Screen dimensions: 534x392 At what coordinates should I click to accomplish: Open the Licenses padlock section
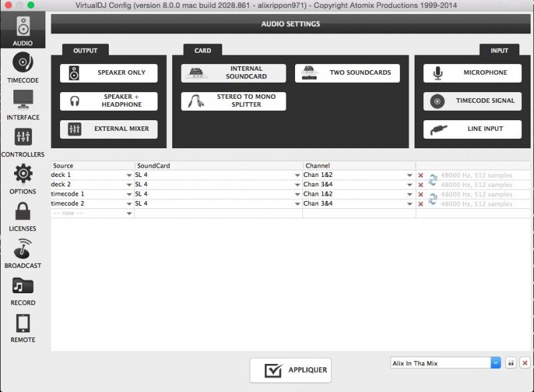coord(23,216)
